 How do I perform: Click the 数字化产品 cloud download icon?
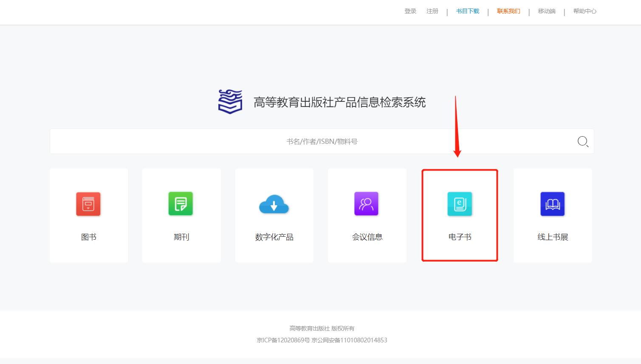click(x=274, y=204)
